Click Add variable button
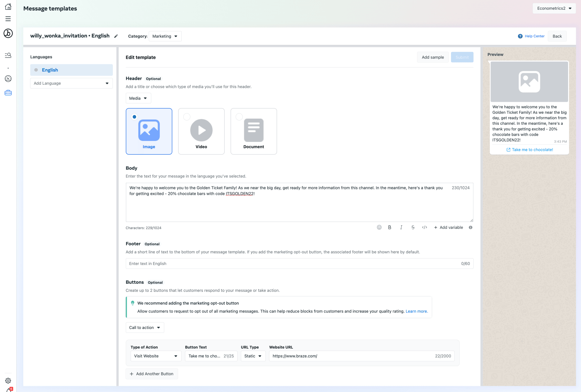Screen dimensions: 581x392 pos(448,228)
